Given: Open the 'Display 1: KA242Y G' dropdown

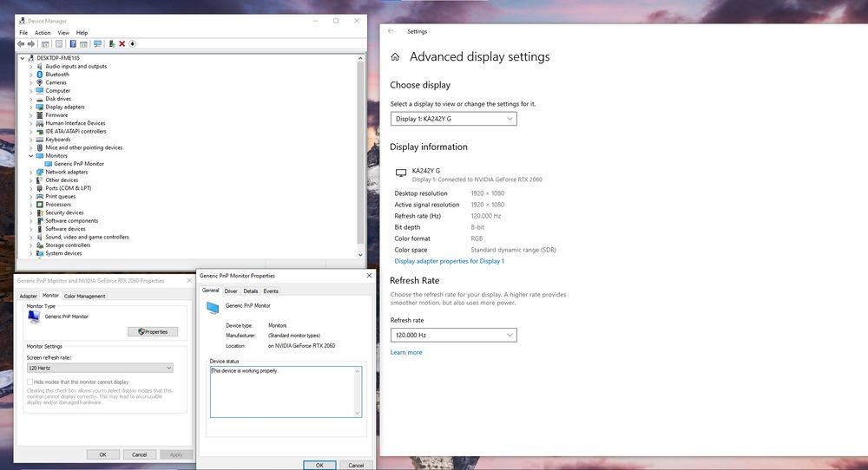Looking at the screenshot, I should [453, 119].
